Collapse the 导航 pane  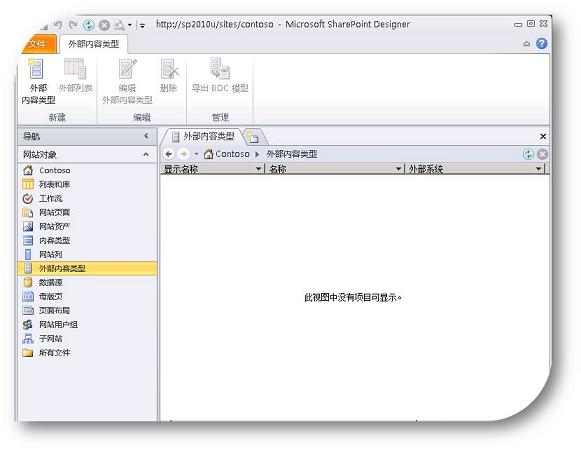[146, 136]
